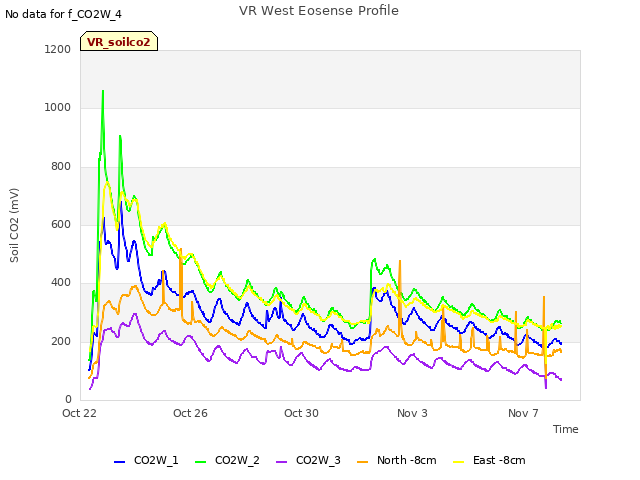The width and height of the screenshot is (640, 480).
Task: Click the 0 y-axis tick label
Action: click(68, 399)
